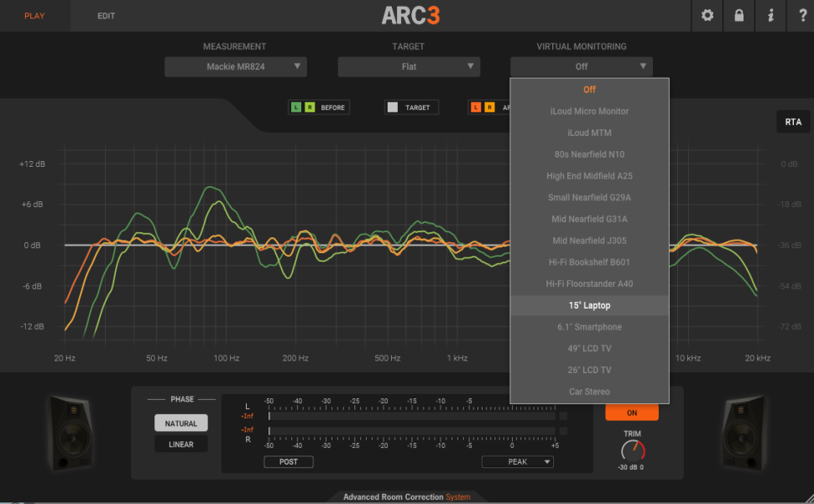Toggle the POST meter button
This screenshot has height=504, width=814.
coord(289,461)
